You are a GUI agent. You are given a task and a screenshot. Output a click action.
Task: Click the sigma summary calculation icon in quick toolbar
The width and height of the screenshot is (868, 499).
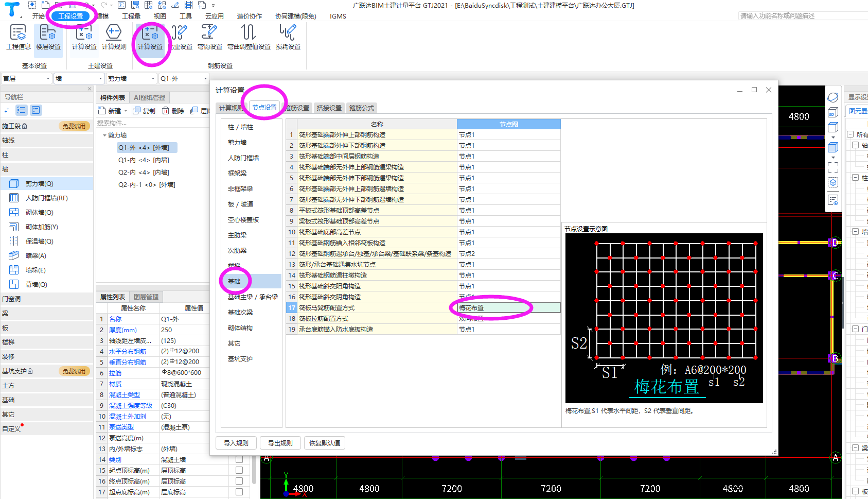121,5
